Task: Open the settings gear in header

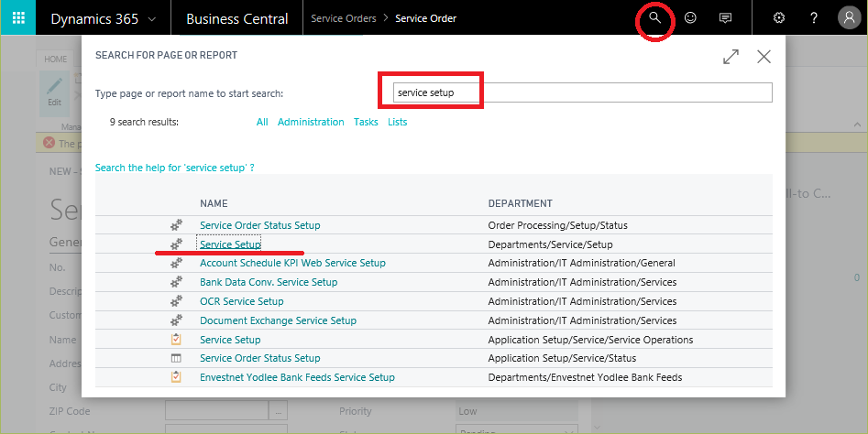Action: coord(779,17)
